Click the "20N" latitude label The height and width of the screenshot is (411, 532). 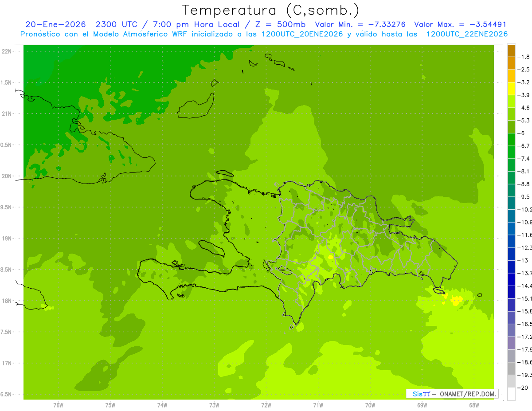tap(7, 176)
